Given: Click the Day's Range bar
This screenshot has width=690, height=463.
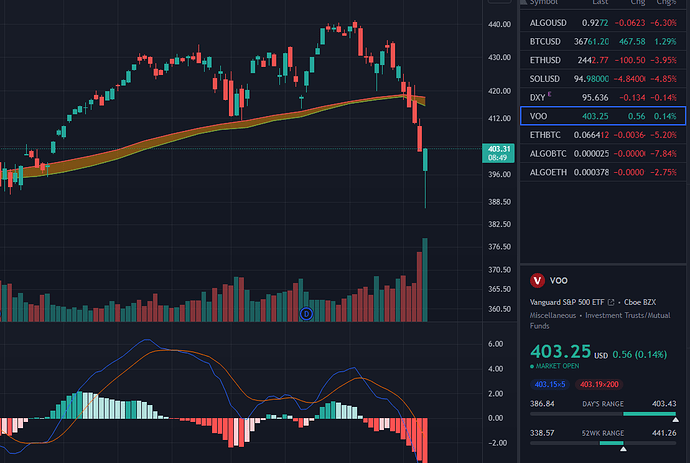Looking at the screenshot, I should [603, 414].
